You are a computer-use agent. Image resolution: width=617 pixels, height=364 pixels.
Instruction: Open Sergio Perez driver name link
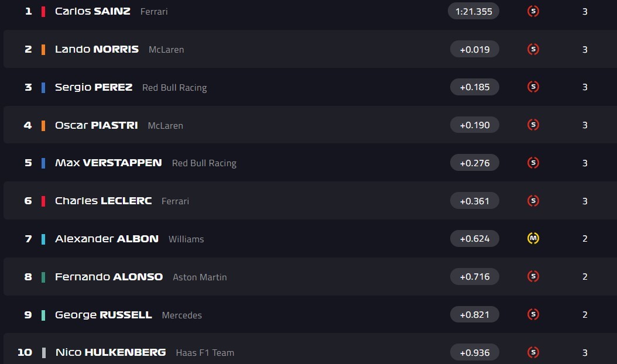click(94, 87)
